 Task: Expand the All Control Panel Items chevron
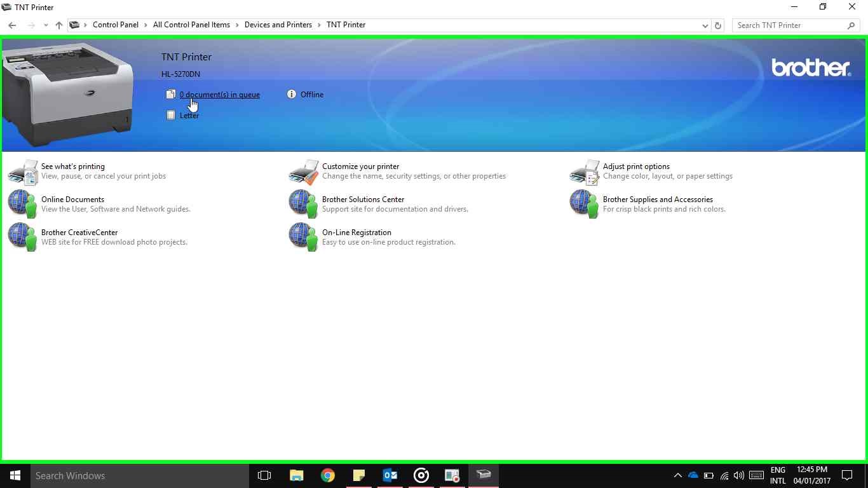[237, 25]
